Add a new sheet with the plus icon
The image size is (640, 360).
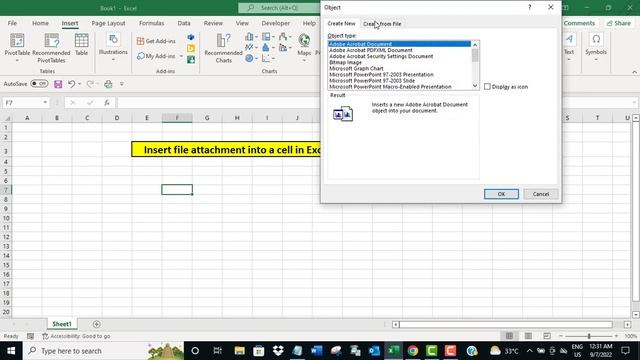click(x=97, y=324)
